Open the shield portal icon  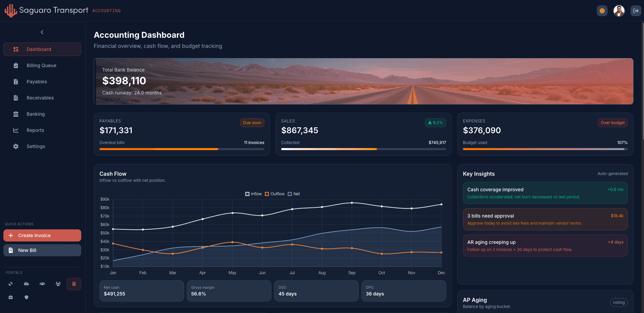tap(26, 297)
